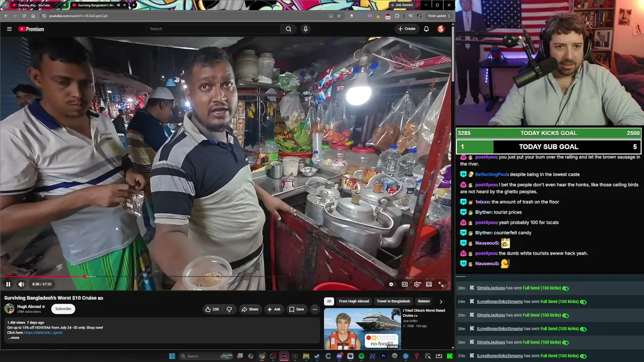Pause the video

(8, 284)
